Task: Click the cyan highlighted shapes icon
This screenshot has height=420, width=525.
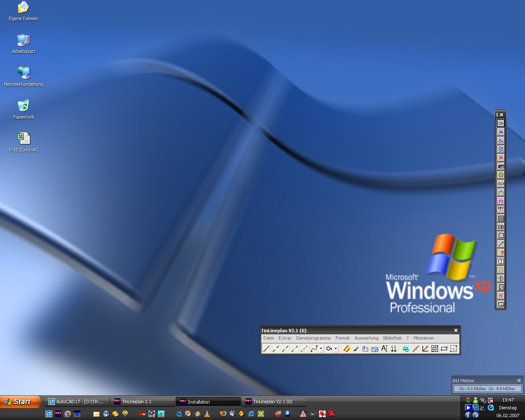Action: pyautogui.click(x=406, y=349)
